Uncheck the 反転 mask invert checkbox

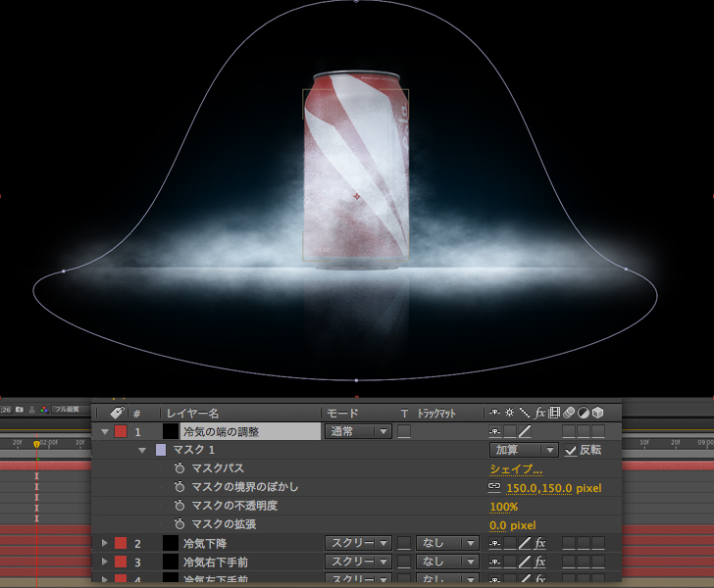571,451
